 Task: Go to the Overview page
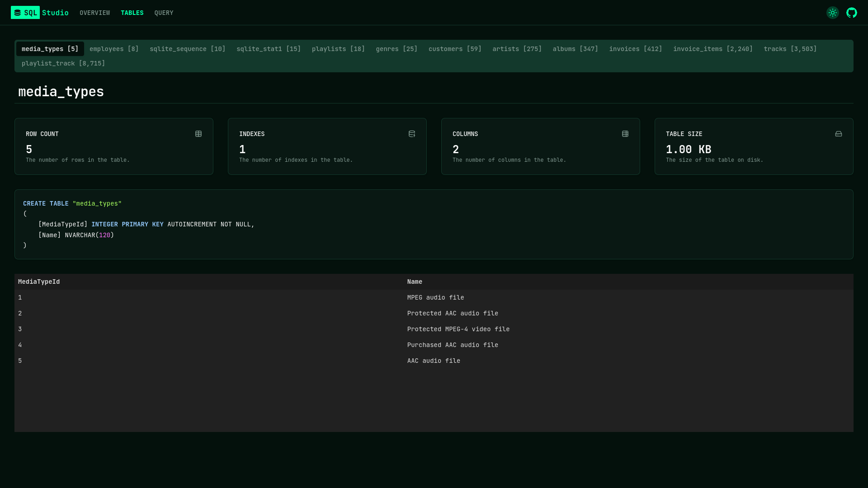pos(94,13)
